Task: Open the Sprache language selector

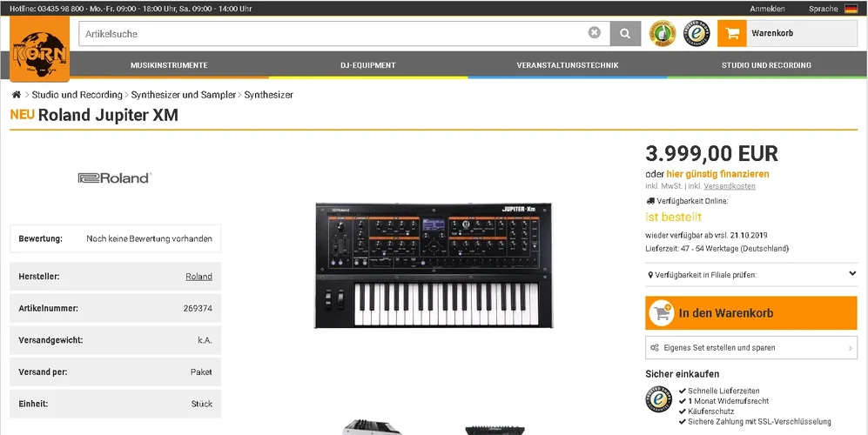Action: tap(823, 9)
